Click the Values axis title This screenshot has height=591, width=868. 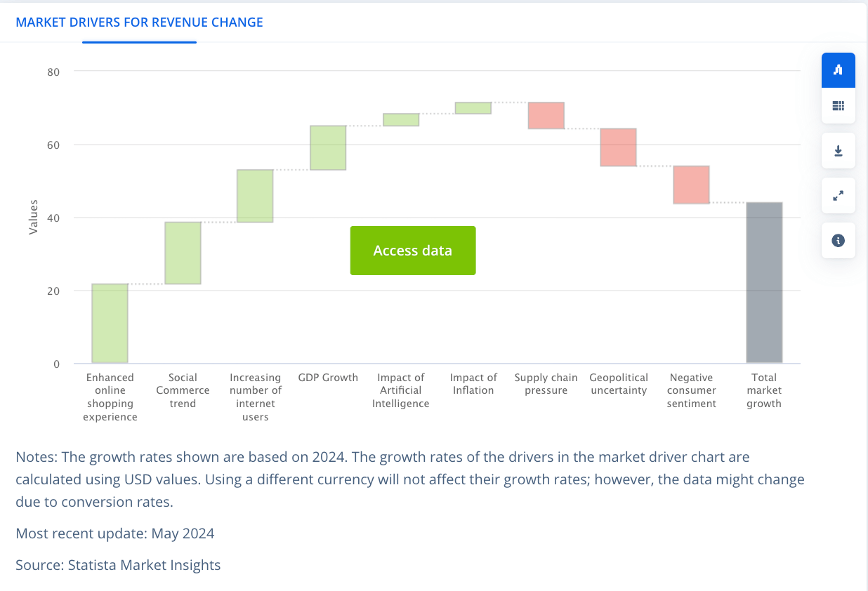(34, 218)
